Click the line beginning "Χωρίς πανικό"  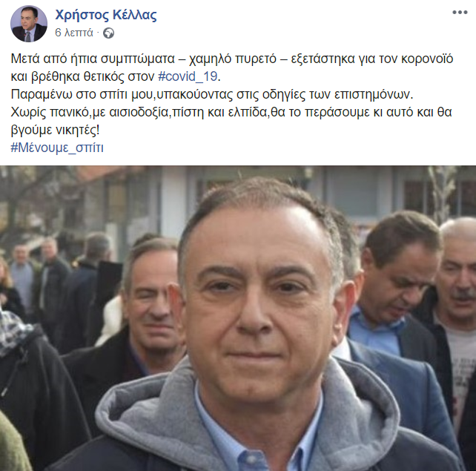pos(231,112)
